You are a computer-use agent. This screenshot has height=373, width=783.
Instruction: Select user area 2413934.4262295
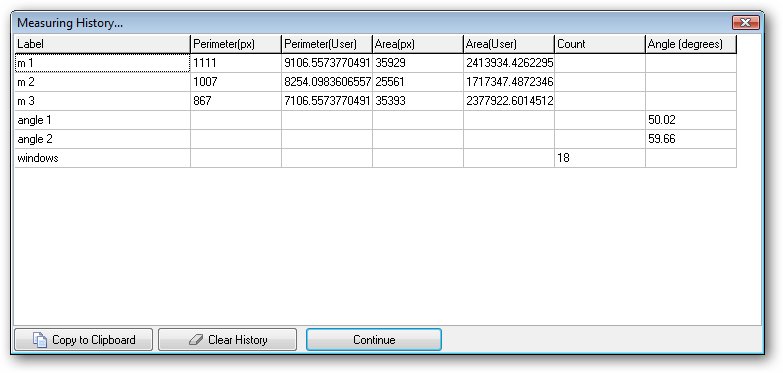(508, 63)
